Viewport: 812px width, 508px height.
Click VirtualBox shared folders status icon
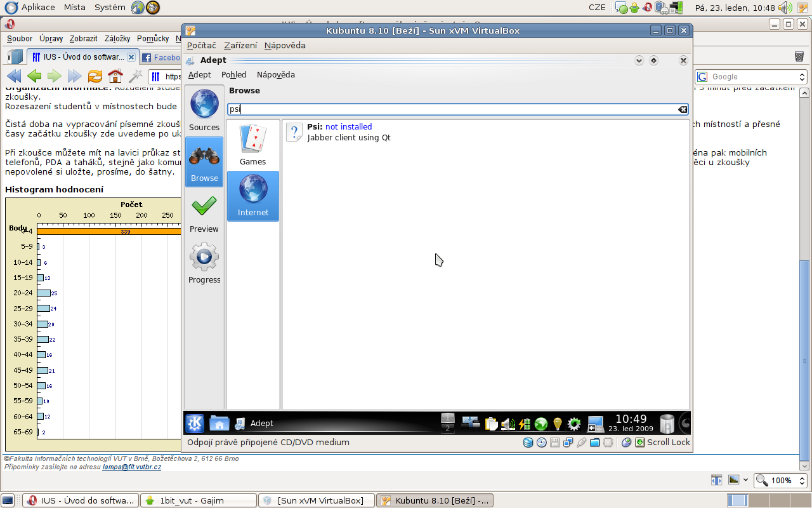[594, 443]
